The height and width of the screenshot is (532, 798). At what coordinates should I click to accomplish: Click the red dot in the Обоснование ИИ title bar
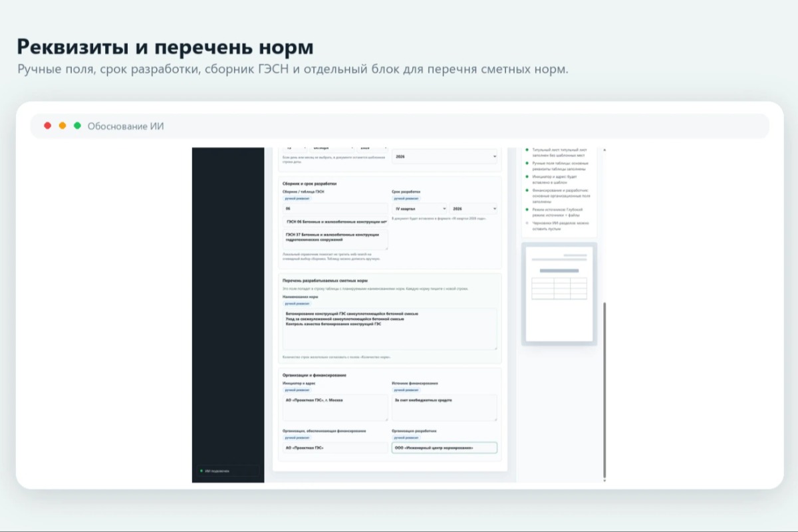[x=47, y=126]
